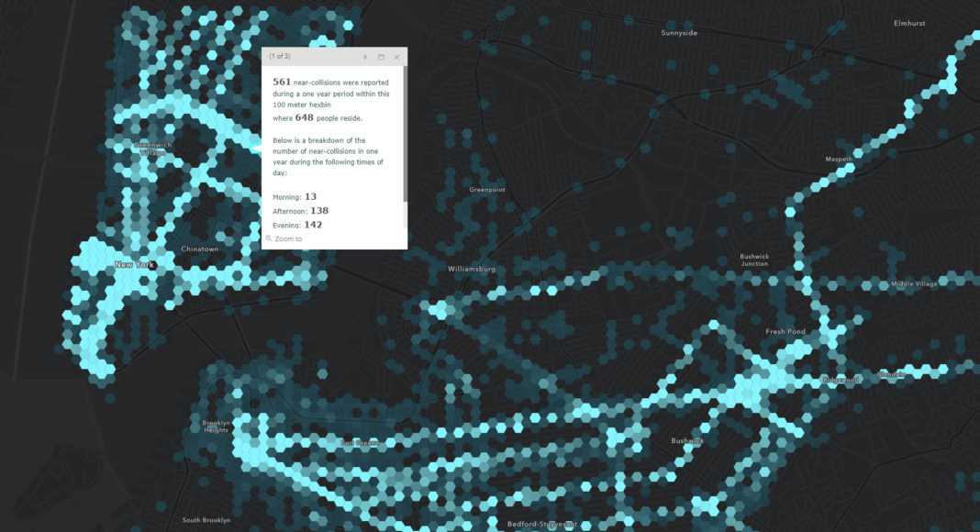Viewport: 980px width, 532px height.
Task: Click the "(1 of 3)" popup counter
Action: coord(280,56)
